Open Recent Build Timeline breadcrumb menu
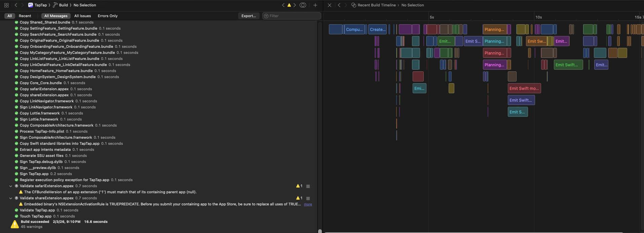This screenshot has height=233, width=644. [x=377, y=5]
